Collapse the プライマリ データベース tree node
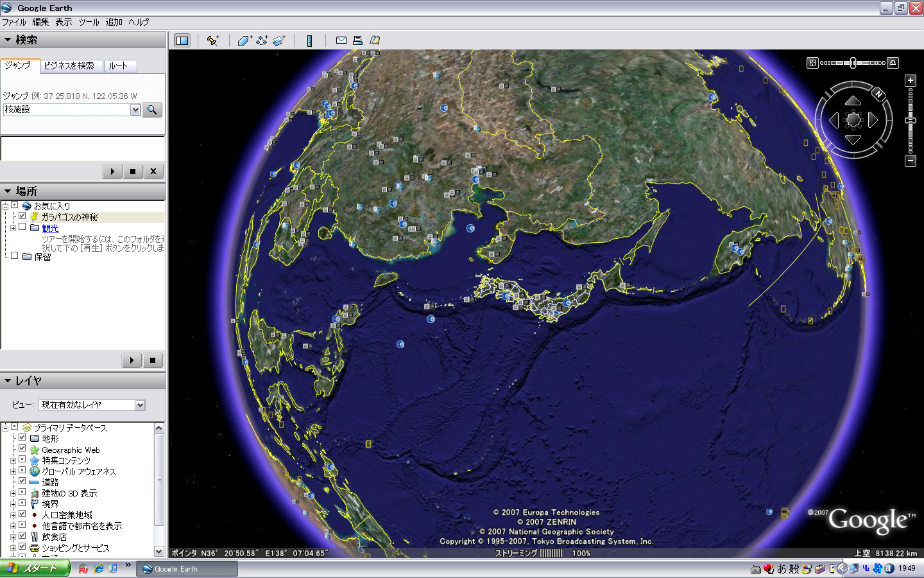This screenshot has height=578, width=924. click(5, 427)
